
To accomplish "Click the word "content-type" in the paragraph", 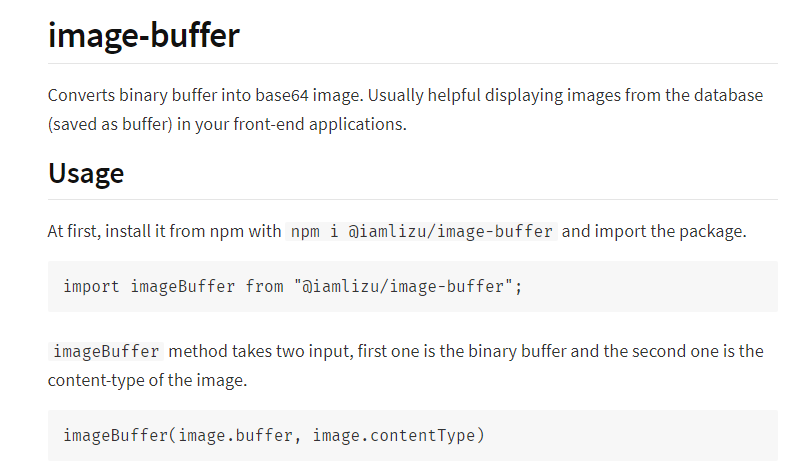I will [x=94, y=380].
